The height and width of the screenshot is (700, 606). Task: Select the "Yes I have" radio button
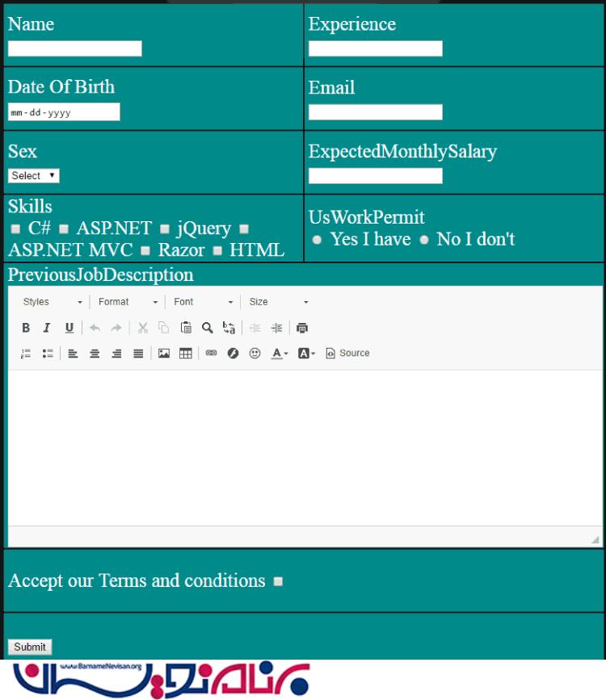point(317,240)
